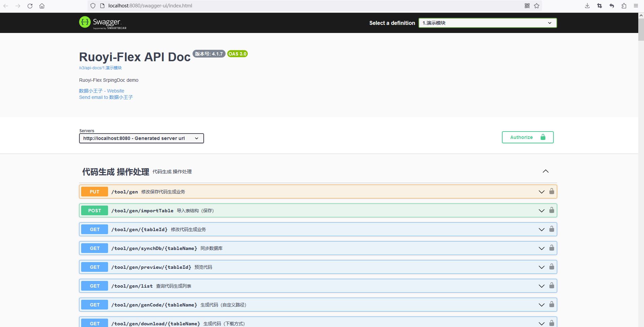Screen dimensions: 644x327
Task: Click the crop screenshot toolbar icon
Action: pyautogui.click(x=600, y=6)
